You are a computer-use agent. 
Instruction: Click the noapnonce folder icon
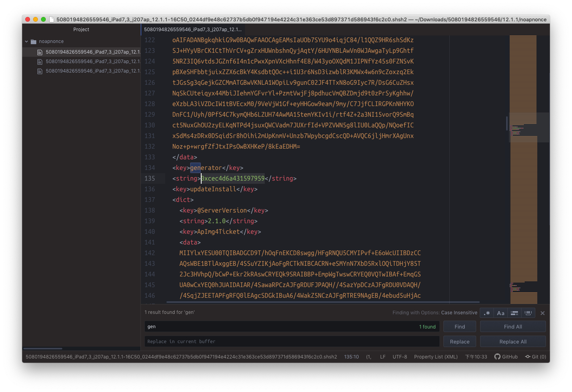point(34,41)
